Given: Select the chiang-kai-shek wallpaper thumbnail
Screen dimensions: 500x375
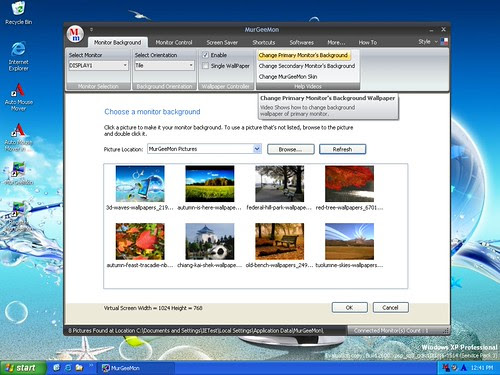Looking at the screenshot, I should pos(210,241).
